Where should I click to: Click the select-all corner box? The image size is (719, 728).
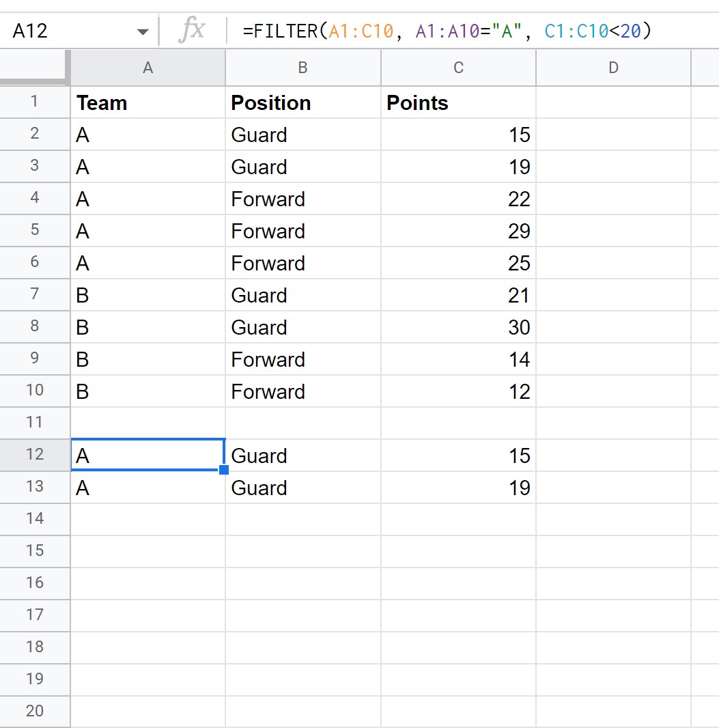(35, 68)
